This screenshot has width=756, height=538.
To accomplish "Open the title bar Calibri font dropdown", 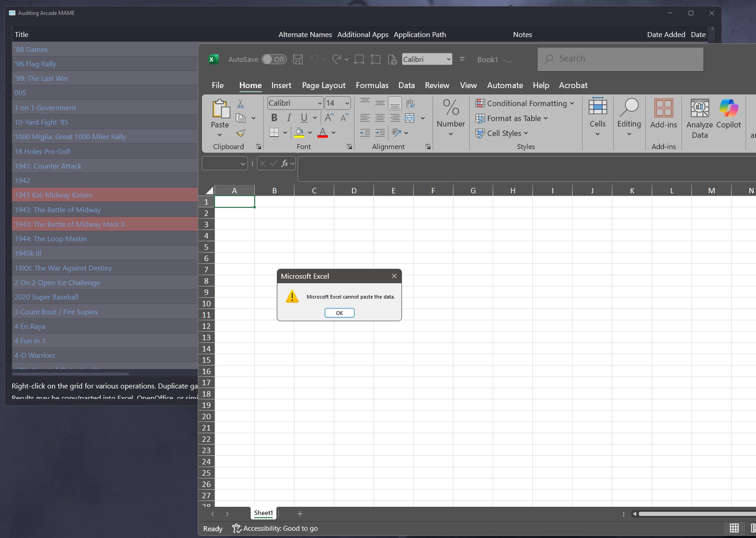I will point(448,59).
